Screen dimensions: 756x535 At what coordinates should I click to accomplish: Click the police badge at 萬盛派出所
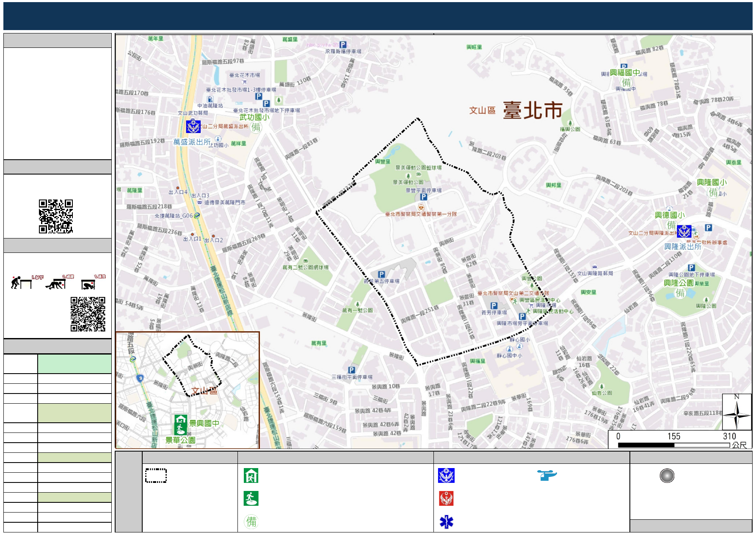(193, 126)
